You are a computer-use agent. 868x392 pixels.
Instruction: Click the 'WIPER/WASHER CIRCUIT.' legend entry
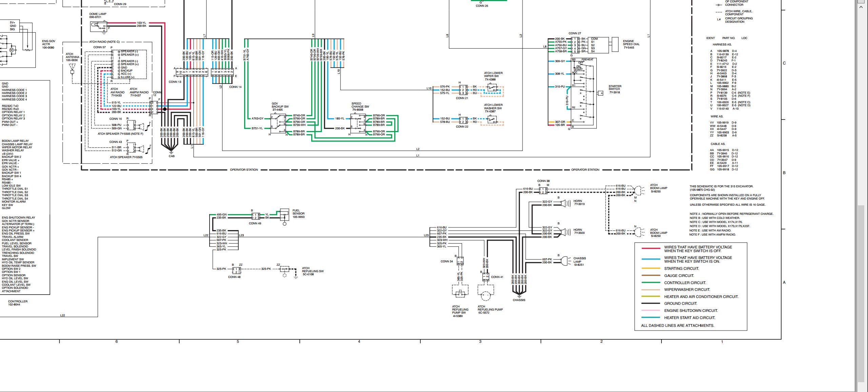click(x=687, y=290)
